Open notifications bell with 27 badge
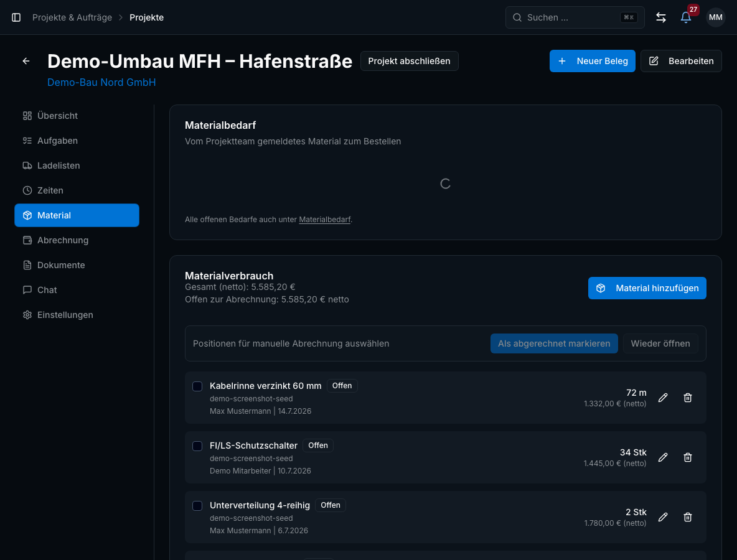 [686, 17]
